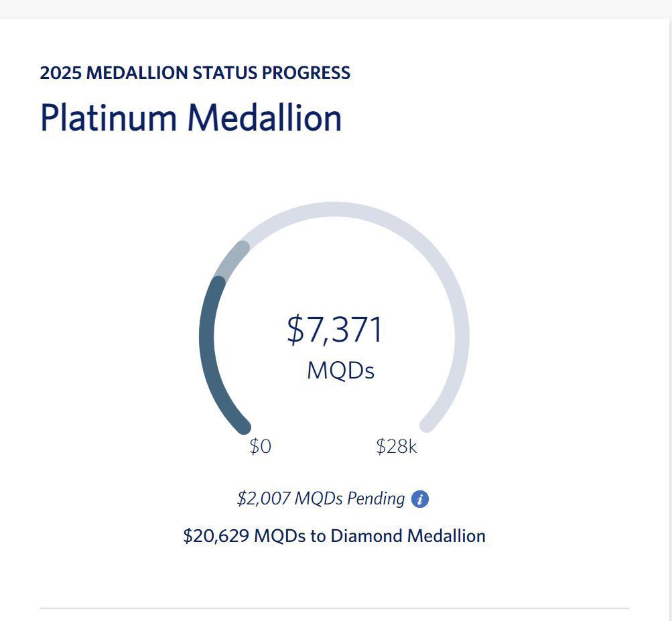This screenshot has width=672, height=621.
Task: Click the $28k goal label of the gauge
Action: point(397,447)
